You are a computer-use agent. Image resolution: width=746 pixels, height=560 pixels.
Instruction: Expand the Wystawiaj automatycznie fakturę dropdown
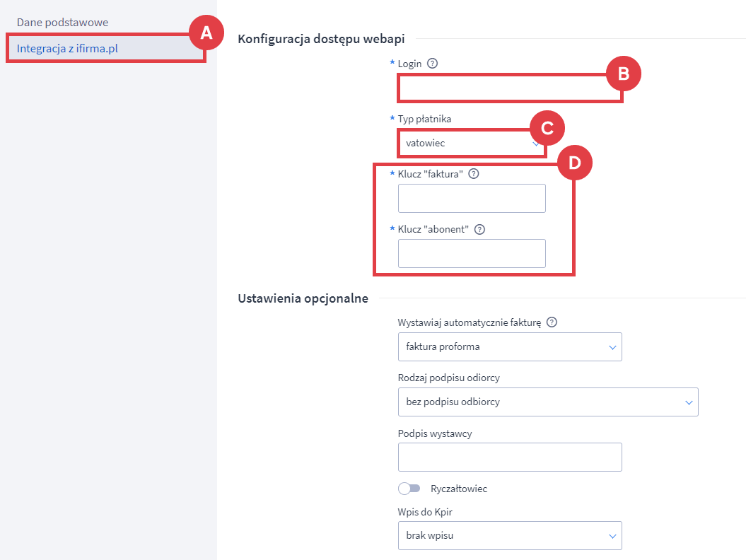(509, 347)
